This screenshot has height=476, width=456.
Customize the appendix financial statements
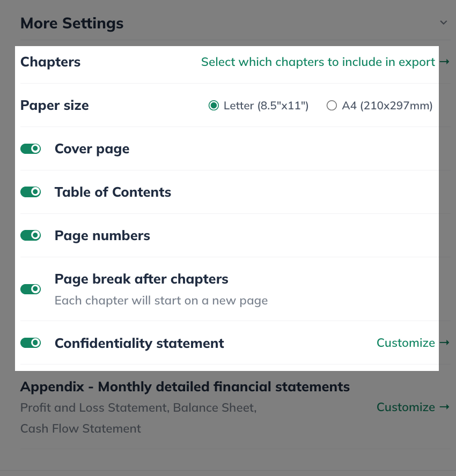tap(406, 407)
